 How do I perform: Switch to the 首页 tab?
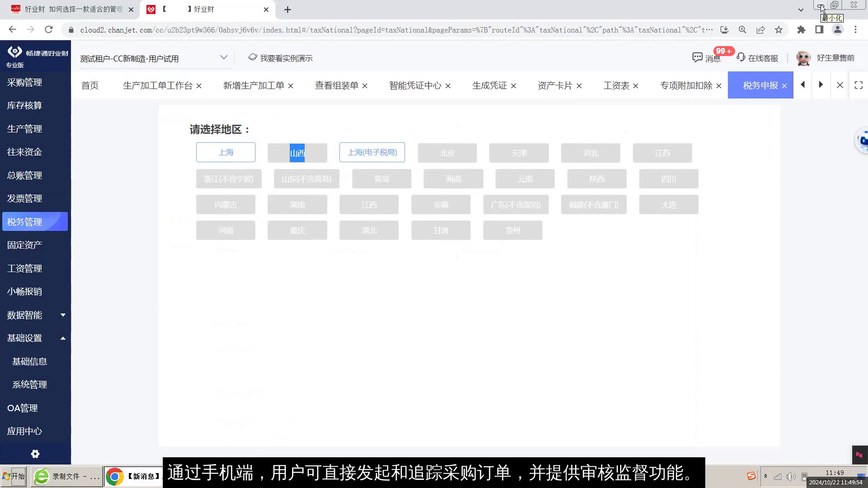pos(90,85)
